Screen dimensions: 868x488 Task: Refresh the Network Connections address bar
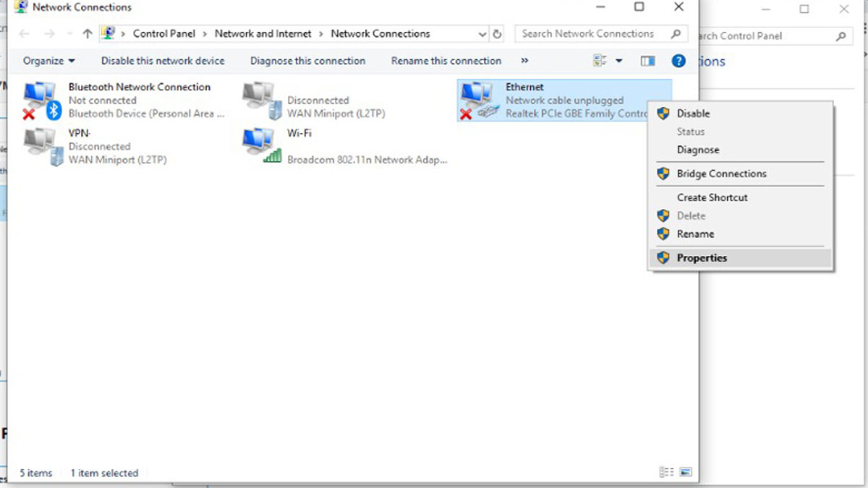pyautogui.click(x=497, y=34)
